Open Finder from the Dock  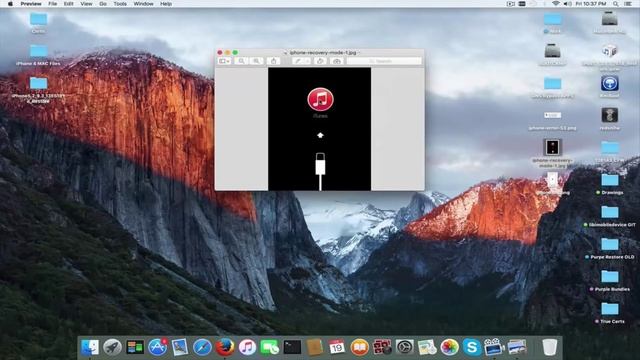click(x=90, y=347)
